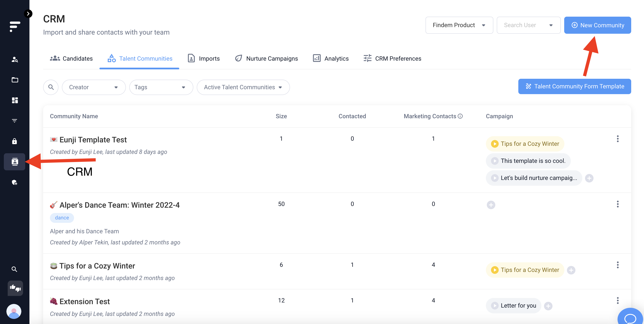This screenshot has width=644, height=324.
Task: Open more options for Alper's Dance Team
Action: (618, 204)
